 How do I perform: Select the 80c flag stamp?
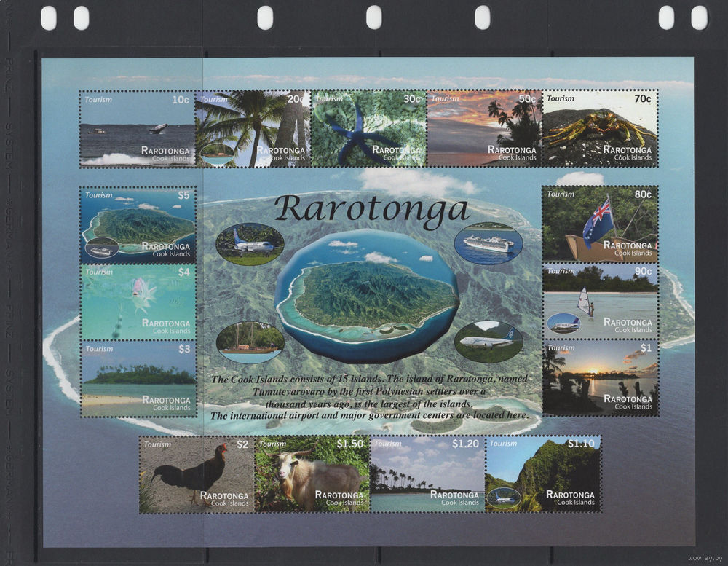pyautogui.click(x=600, y=224)
